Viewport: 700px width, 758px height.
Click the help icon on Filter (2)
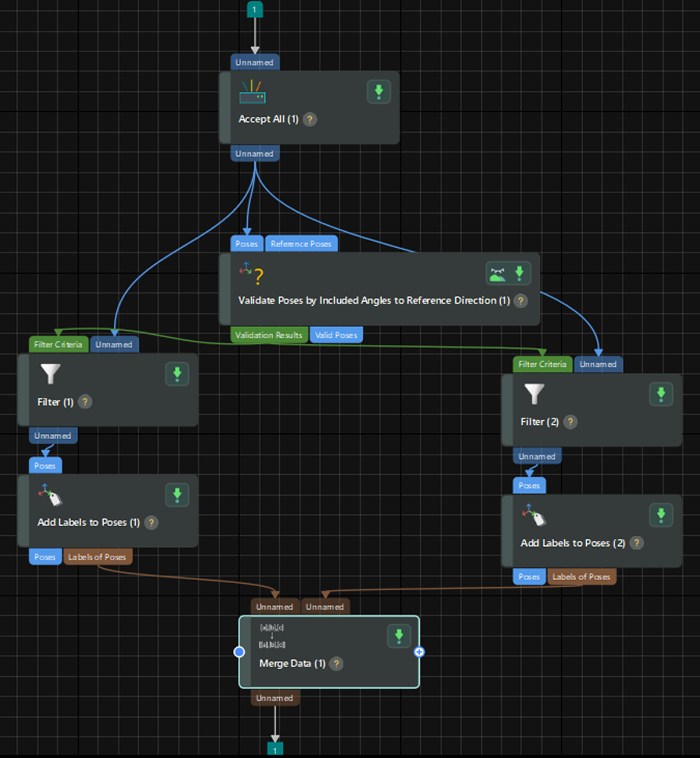(x=570, y=422)
